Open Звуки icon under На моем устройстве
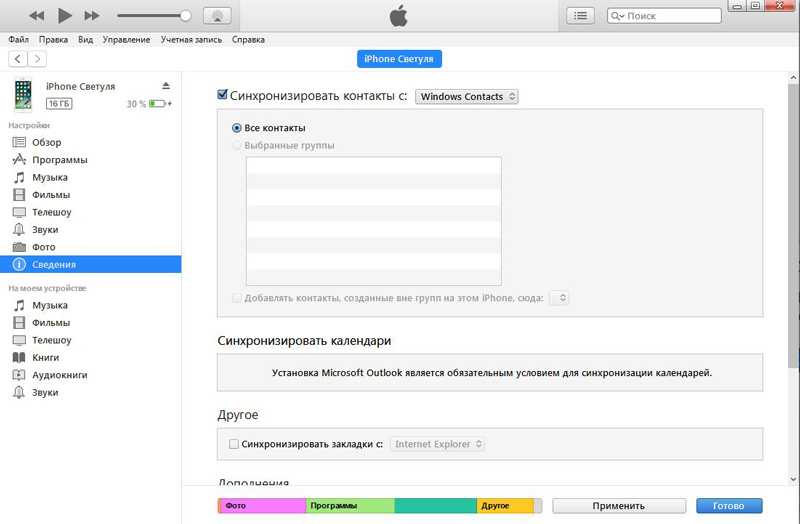This screenshot has width=800, height=524. point(19,392)
